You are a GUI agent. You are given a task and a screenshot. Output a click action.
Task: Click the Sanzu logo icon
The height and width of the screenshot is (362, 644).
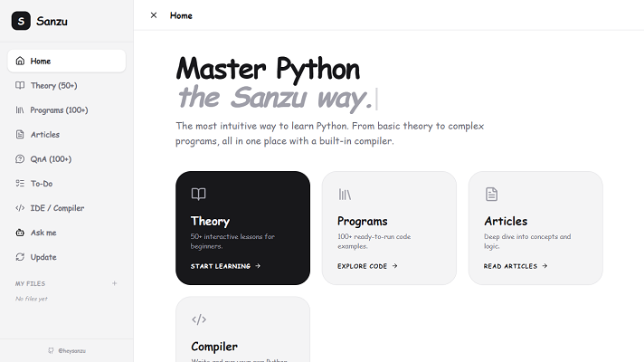[21, 21]
